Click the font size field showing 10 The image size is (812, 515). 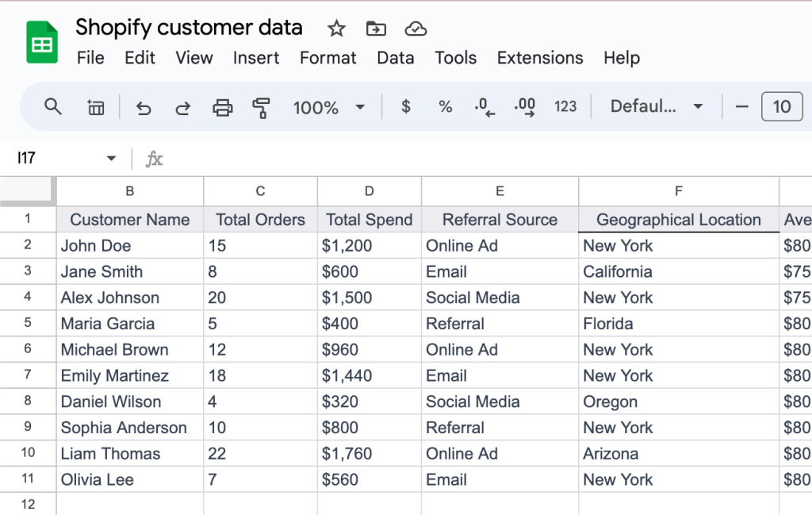click(782, 107)
